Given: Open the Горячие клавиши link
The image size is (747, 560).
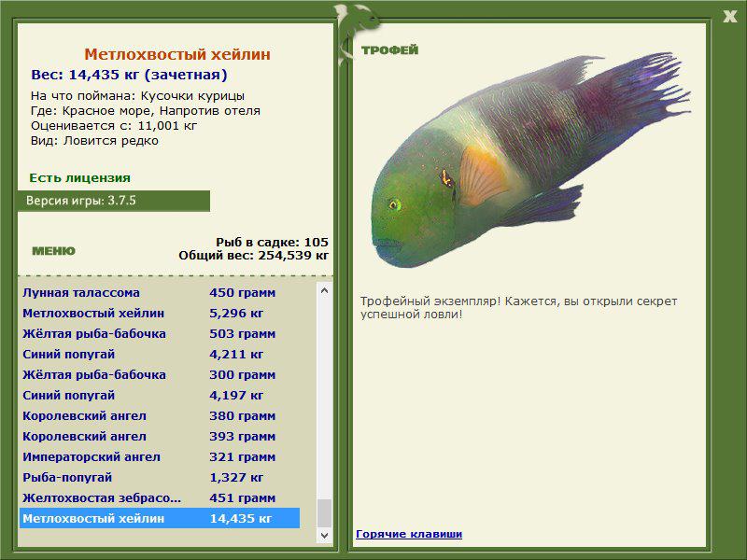Looking at the screenshot, I should [x=409, y=534].
